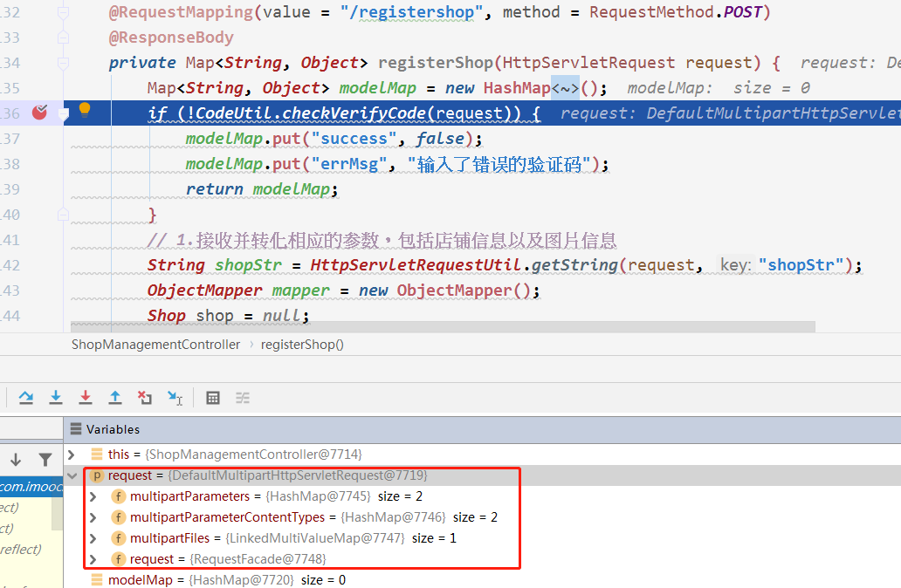Image resolution: width=901 pixels, height=588 pixels.
Task: Click the field icon beside multipartFiles
Action: pyautogui.click(x=119, y=538)
